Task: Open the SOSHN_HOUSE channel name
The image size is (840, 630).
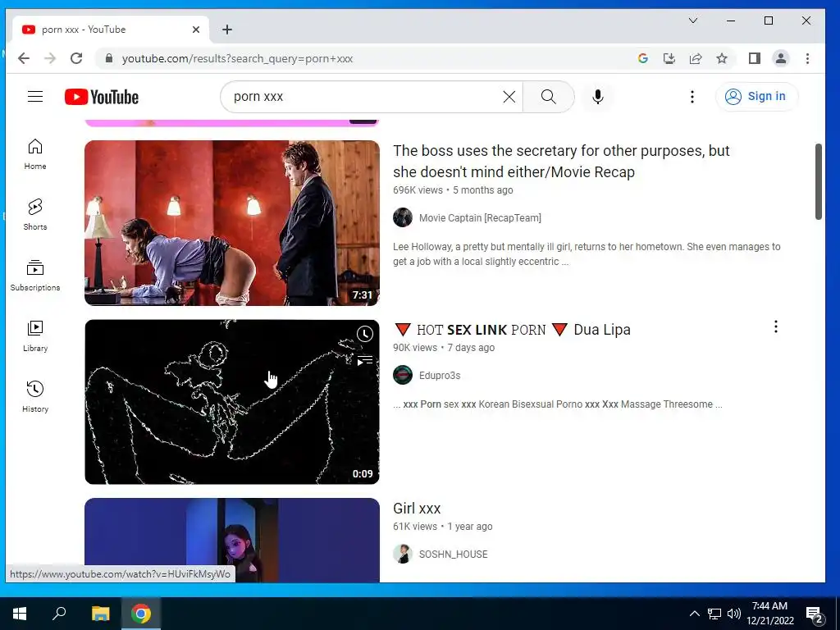Action: 453,555
